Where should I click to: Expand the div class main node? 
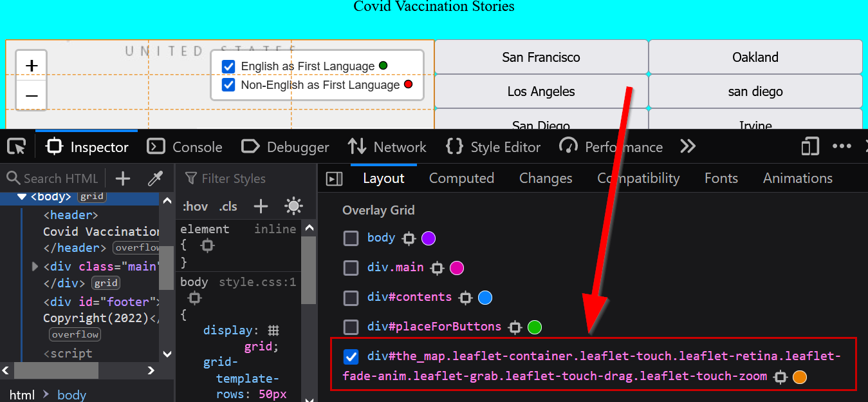click(35, 266)
